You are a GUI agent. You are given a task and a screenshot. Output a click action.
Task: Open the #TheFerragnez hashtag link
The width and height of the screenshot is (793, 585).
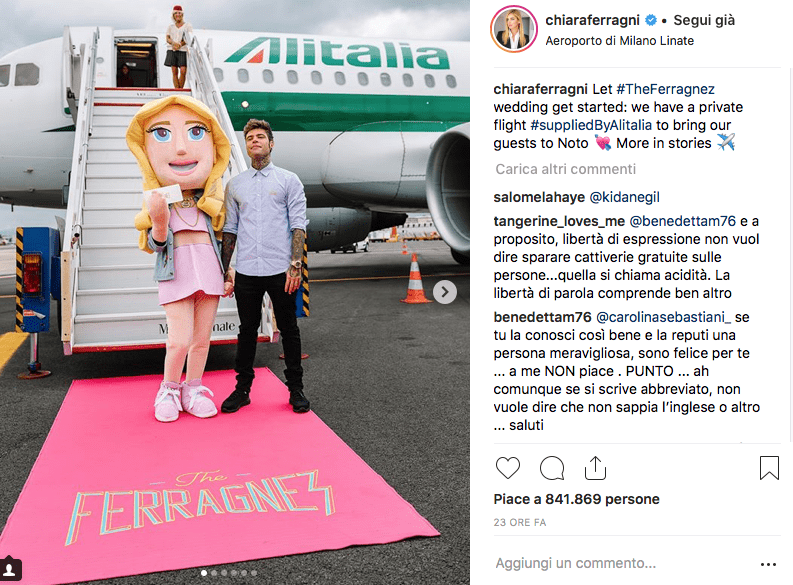(x=666, y=89)
